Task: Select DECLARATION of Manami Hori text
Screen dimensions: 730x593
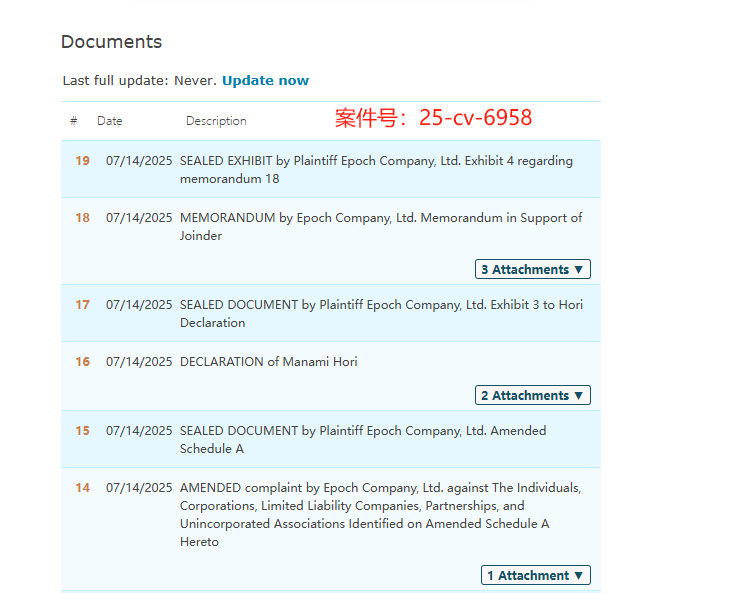Action: coord(269,362)
